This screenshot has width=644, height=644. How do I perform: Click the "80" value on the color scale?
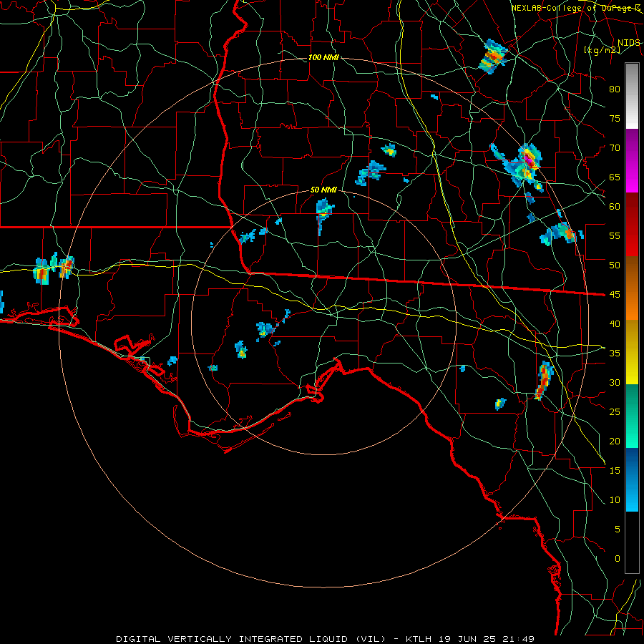[615, 89]
